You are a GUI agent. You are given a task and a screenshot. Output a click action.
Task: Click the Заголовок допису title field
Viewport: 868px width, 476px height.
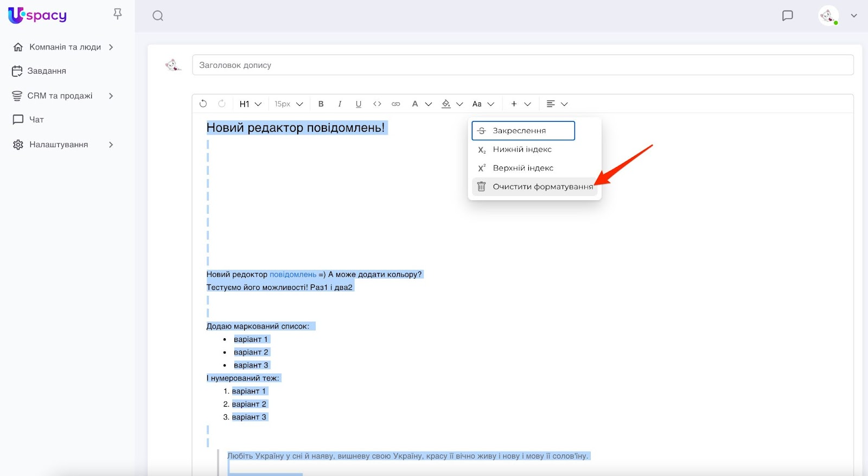point(522,65)
